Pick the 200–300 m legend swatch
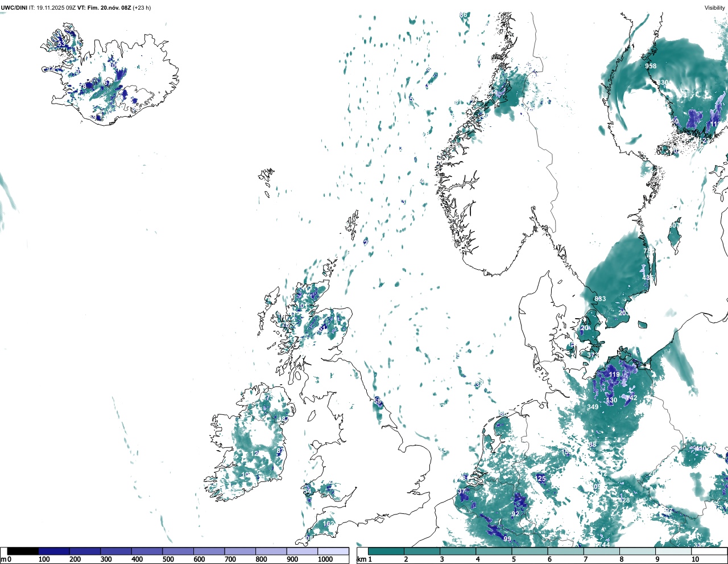This screenshot has width=728, height=564. click(85, 551)
